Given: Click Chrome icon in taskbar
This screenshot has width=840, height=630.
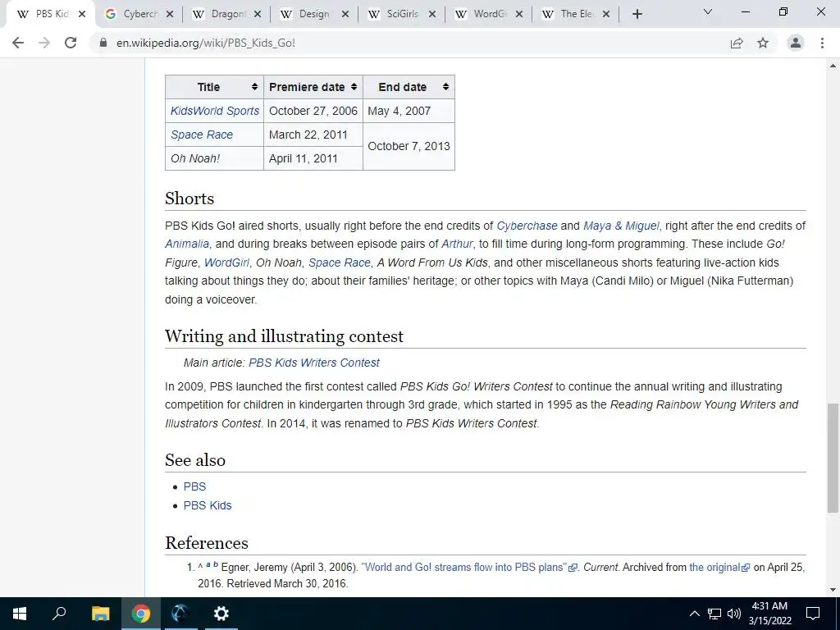Looking at the screenshot, I should 141,614.
